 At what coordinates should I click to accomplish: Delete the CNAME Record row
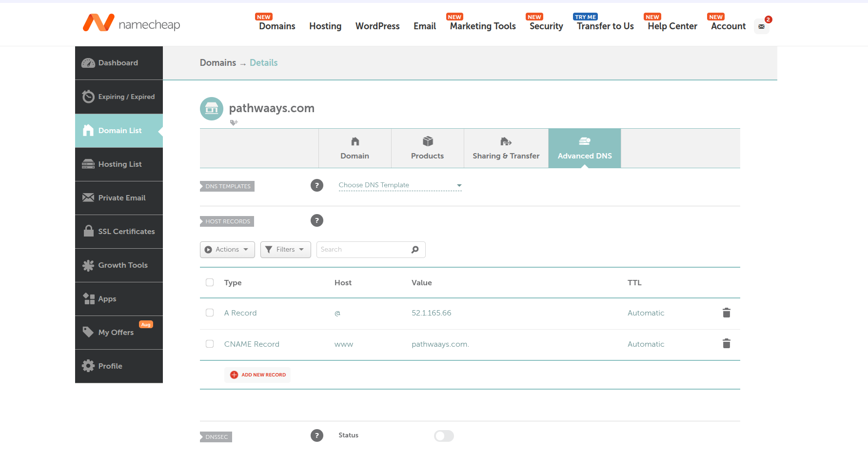[x=727, y=344]
